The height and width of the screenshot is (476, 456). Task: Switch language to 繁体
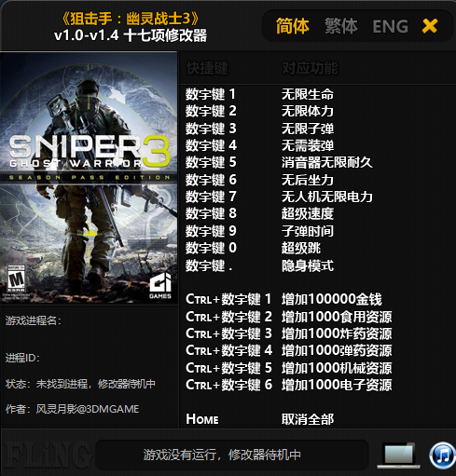pos(341,26)
